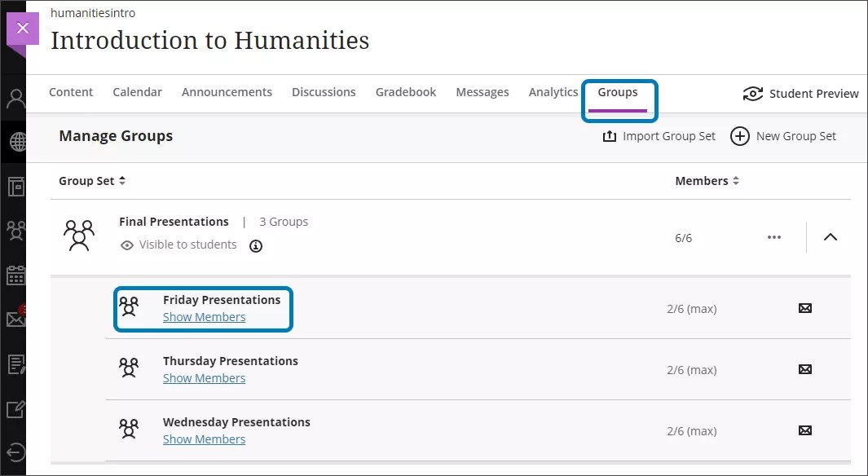The height and width of the screenshot is (476, 868).
Task: Open Messages envelope with notification badge
Action: click(15, 319)
